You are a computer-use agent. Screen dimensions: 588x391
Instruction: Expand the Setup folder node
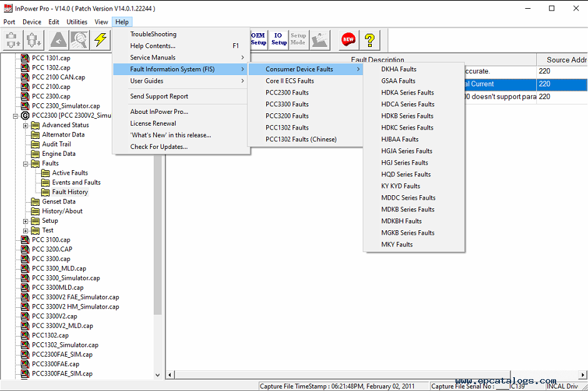coord(26,221)
